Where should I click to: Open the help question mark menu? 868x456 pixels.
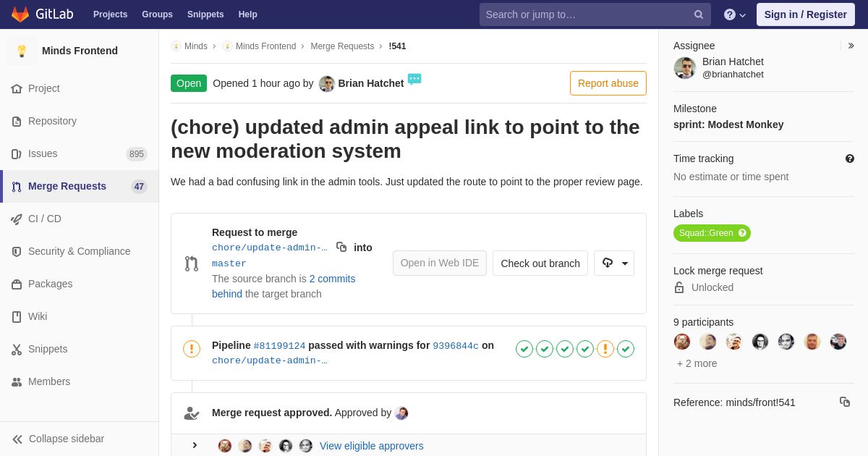click(735, 14)
